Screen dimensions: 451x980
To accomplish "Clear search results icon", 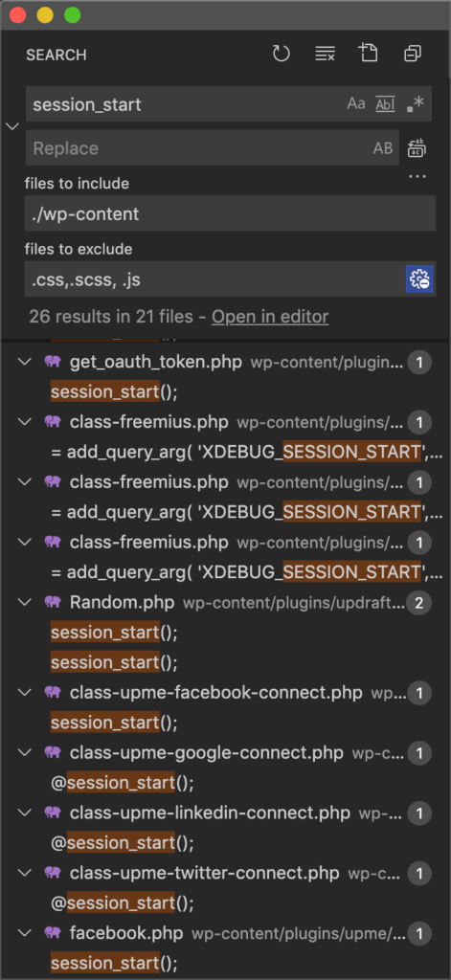I will tap(325, 54).
